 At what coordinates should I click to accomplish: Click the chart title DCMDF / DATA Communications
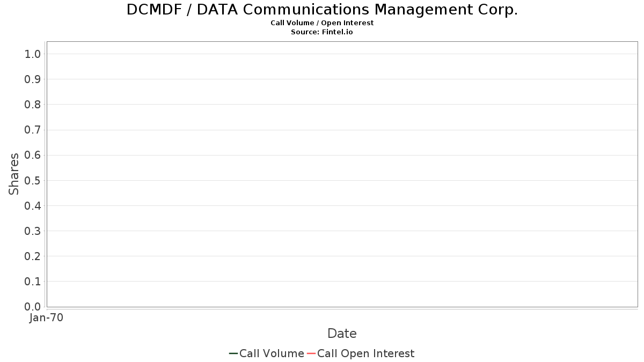[x=322, y=10]
